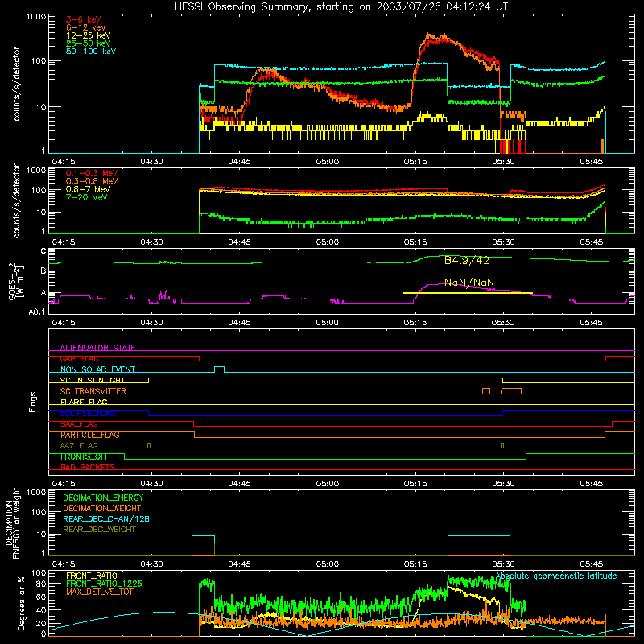644x644 pixels.
Task: Click the 0.3-0.8 MeV legend entry
Action: [x=92, y=181]
